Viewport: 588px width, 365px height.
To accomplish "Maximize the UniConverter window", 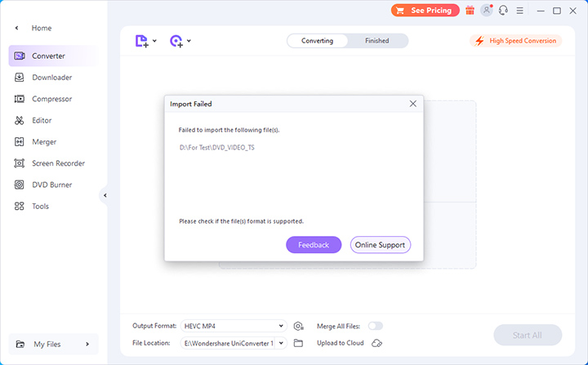I will coord(557,11).
